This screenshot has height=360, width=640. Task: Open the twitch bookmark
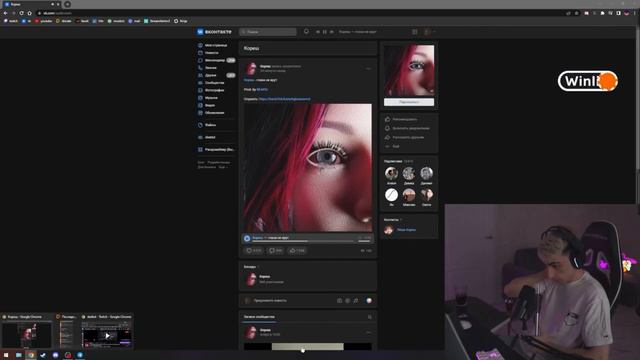coord(11,21)
